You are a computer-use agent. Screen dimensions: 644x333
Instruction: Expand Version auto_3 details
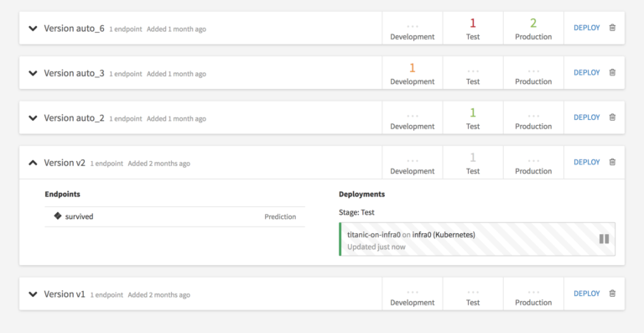coord(33,74)
